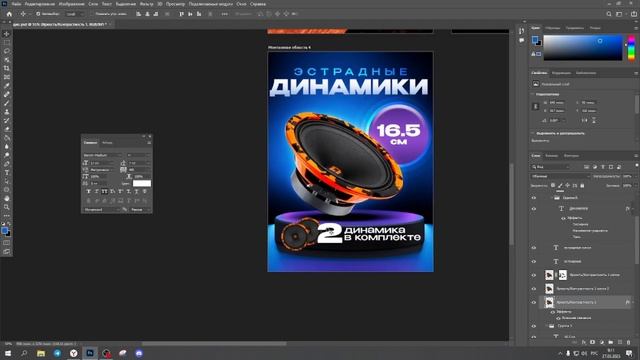Select the Brush tool
640x360 pixels.
7,103
